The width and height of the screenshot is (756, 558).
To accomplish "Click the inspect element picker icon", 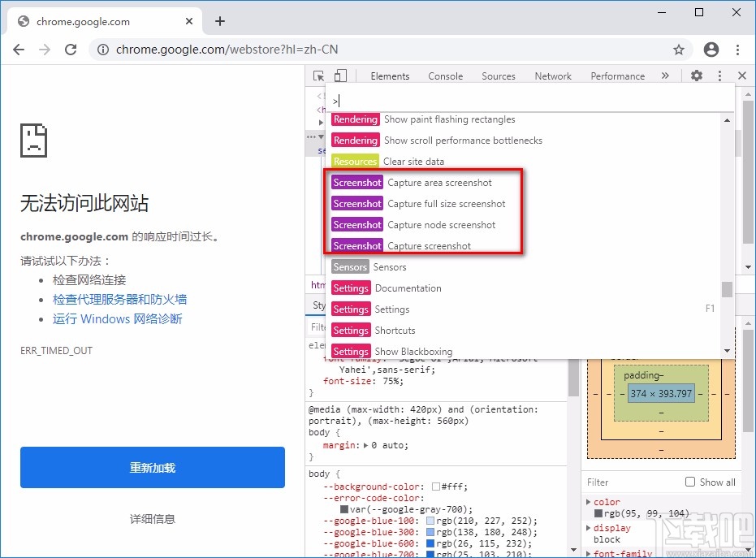I will pos(318,76).
